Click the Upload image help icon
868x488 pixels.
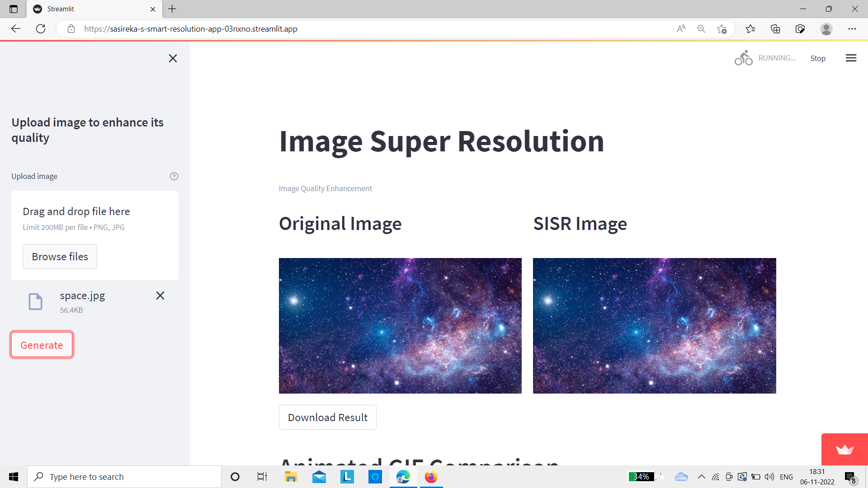tap(174, 176)
